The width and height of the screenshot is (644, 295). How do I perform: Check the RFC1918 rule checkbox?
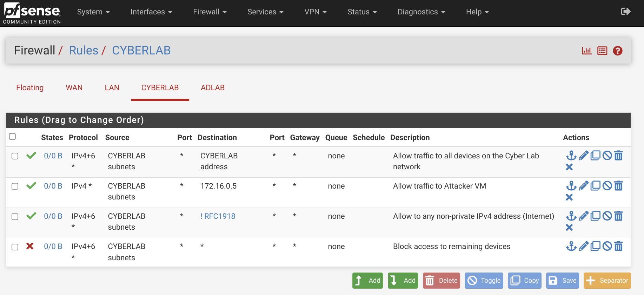15,217
